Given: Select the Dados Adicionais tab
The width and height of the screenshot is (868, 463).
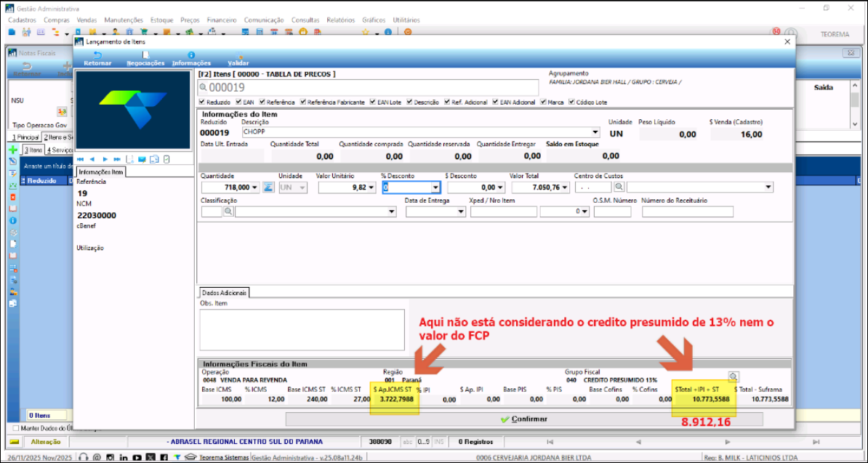Looking at the screenshot, I should pos(224,292).
